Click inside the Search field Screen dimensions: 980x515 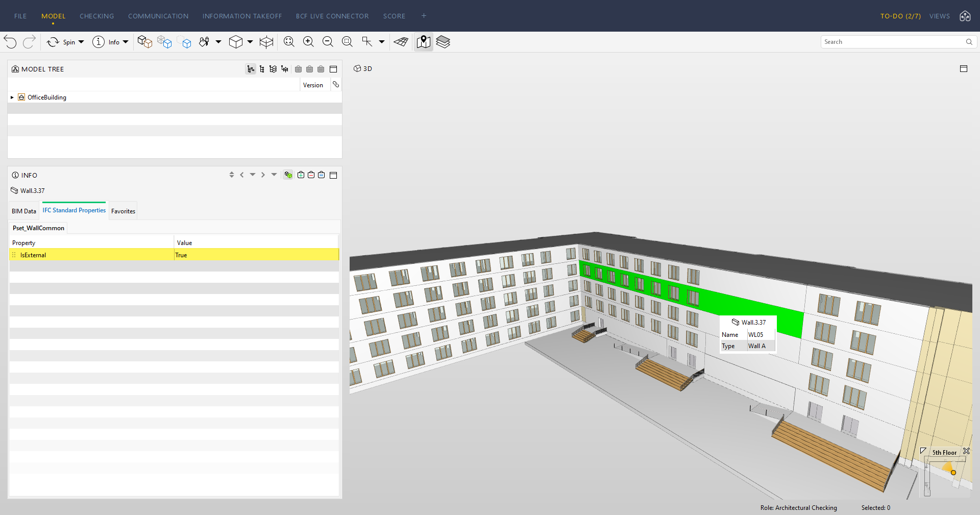pyautogui.click(x=892, y=42)
